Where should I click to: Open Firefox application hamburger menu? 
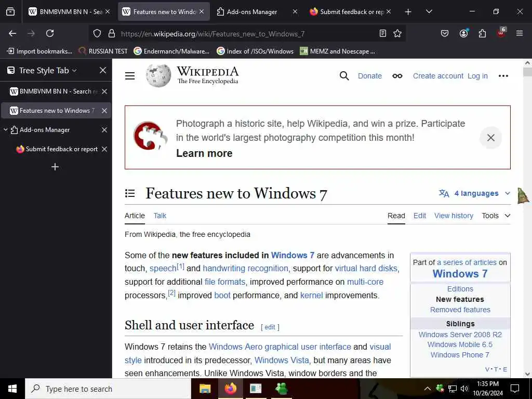click(x=520, y=33)
